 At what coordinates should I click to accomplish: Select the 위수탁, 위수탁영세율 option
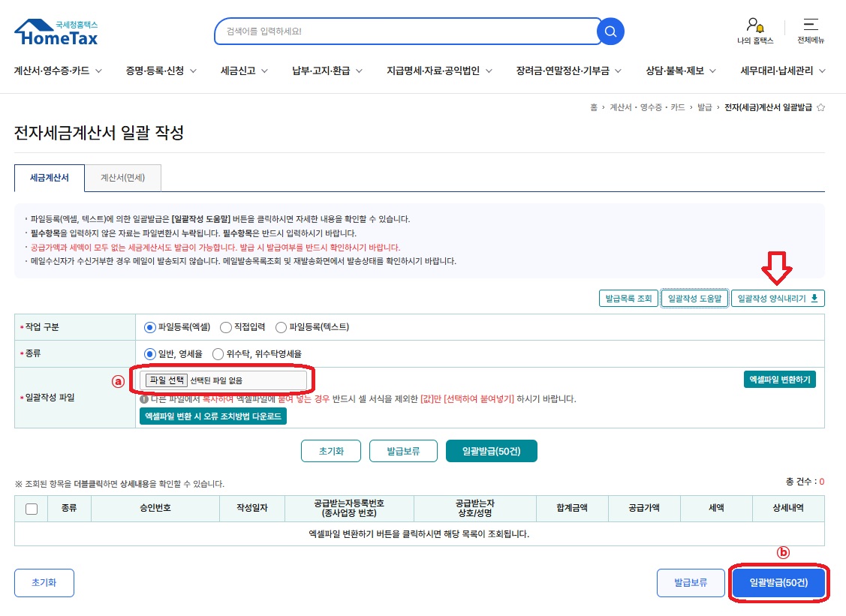(218, 353)
